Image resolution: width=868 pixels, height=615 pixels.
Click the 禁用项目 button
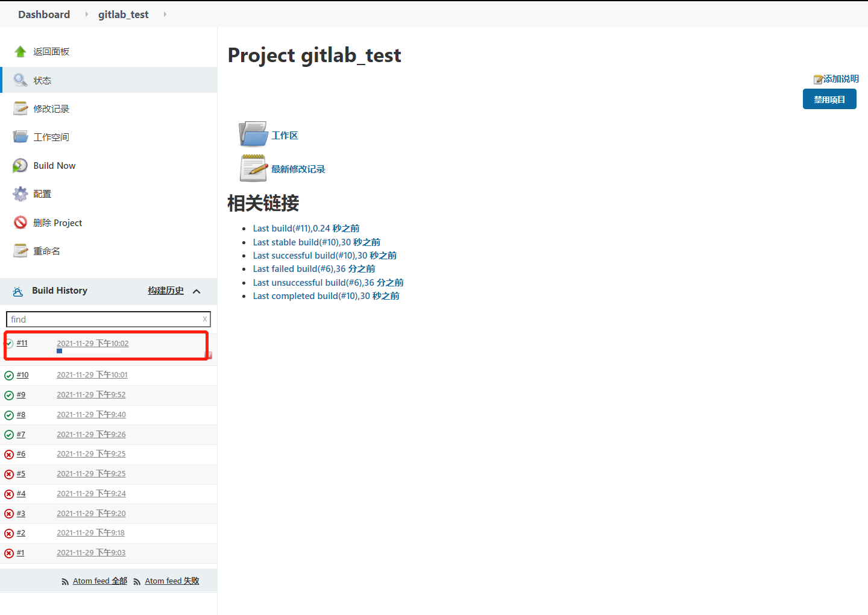point(829,99)
